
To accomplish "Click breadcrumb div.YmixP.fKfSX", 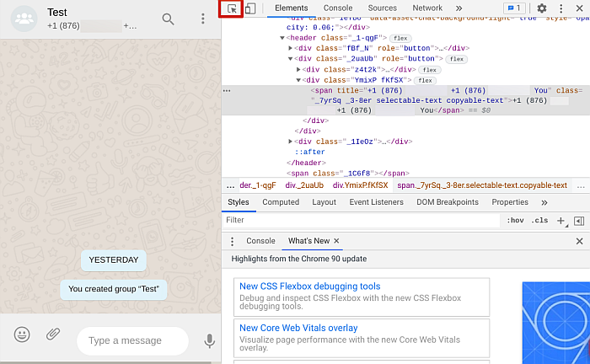I will pos(360,185).
